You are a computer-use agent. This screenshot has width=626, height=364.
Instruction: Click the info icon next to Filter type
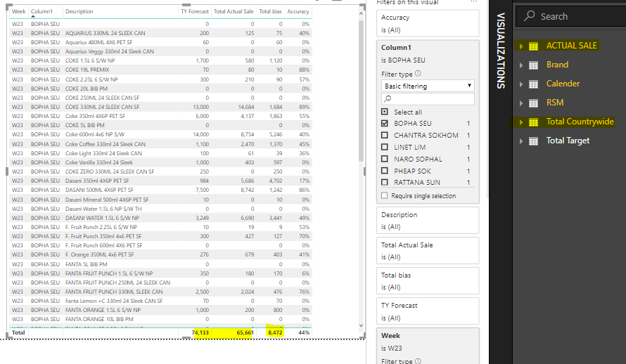click(418, 73)
